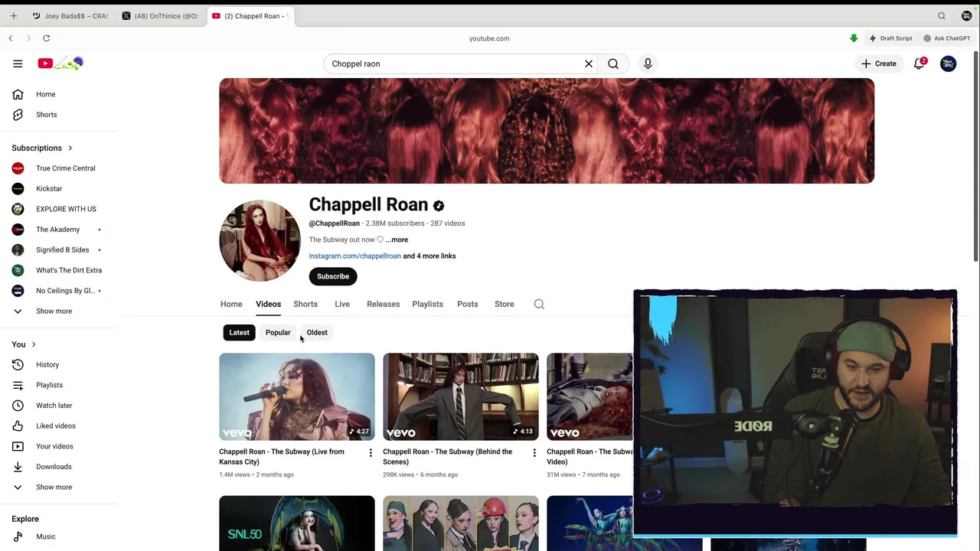Click the browser tab search magnifier
Image resolution: width=980 pixels, height=551 pixels.
point(942,15)
